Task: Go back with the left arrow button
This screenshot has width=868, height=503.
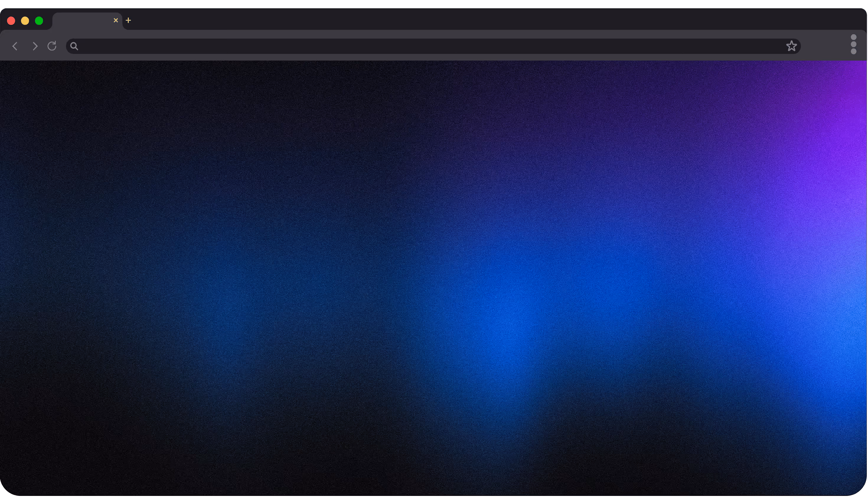Action: 15,46
